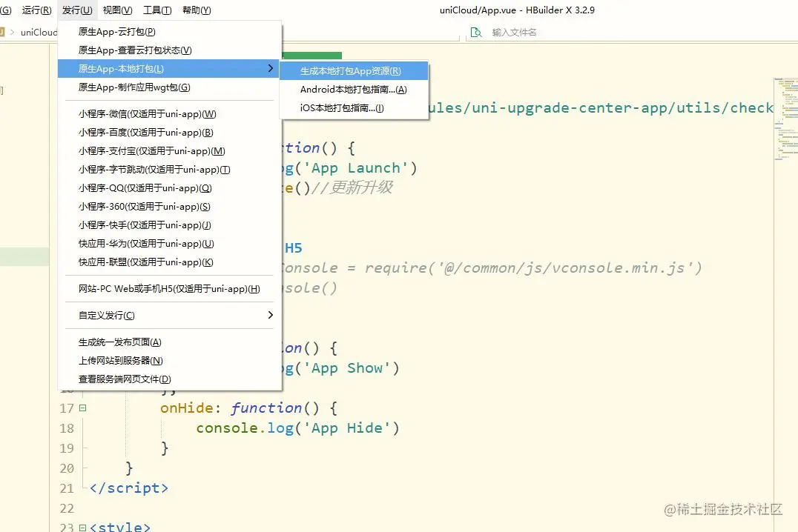Open the 视图(V) menu
This screenshot has height=532, width=798.
pos(118,10)
